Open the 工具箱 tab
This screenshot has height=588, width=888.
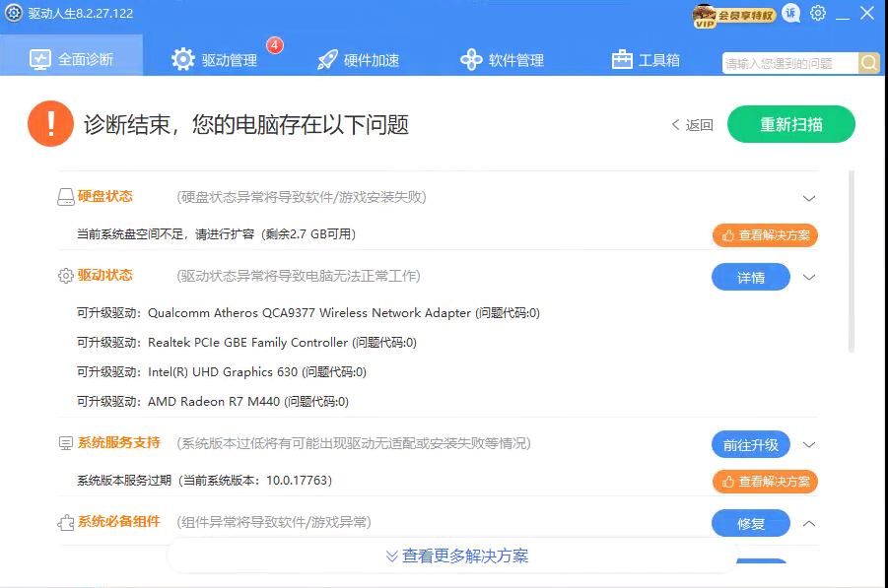tap(646, 59)
